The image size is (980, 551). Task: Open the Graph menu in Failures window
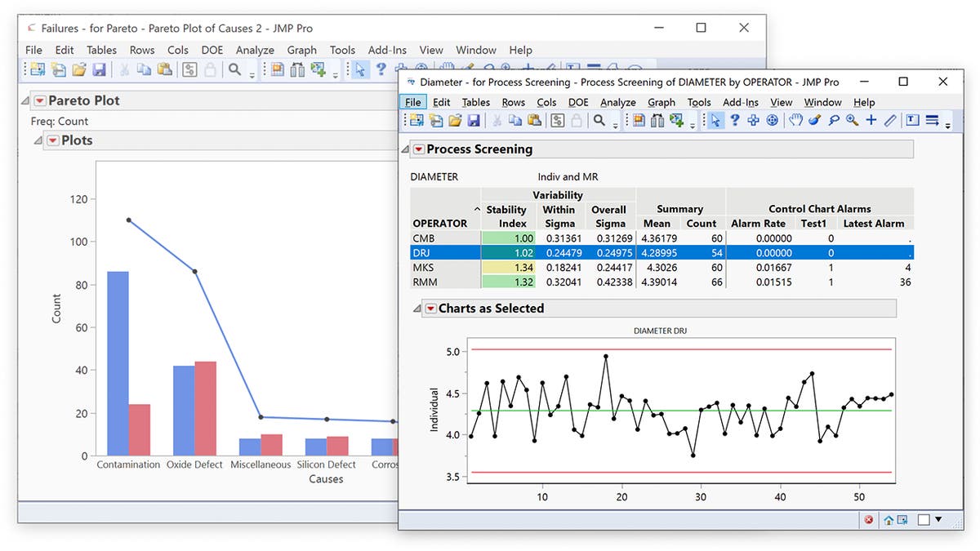click(301, 50)
